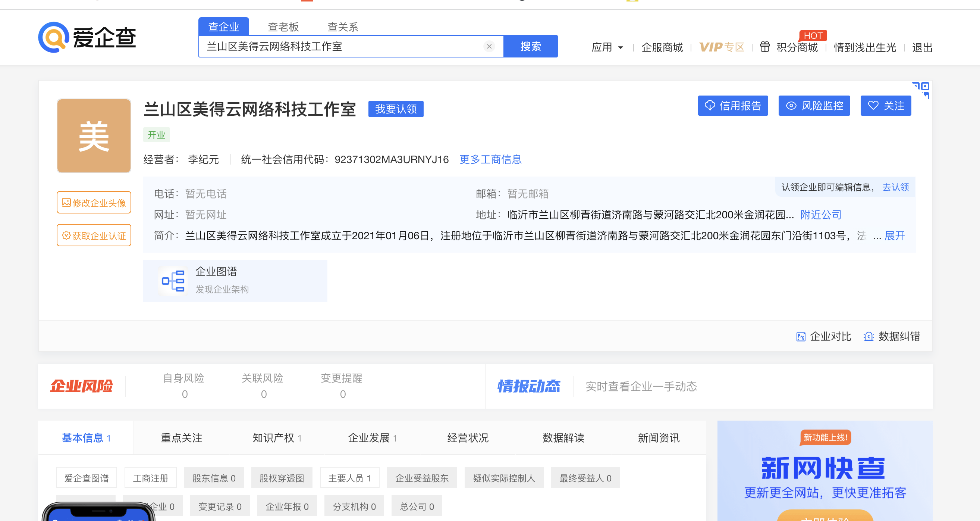Switch to the 查企业 search tab
Image resolution: width=980 pixels, height=521 pixels.
[x=224, y=26]
